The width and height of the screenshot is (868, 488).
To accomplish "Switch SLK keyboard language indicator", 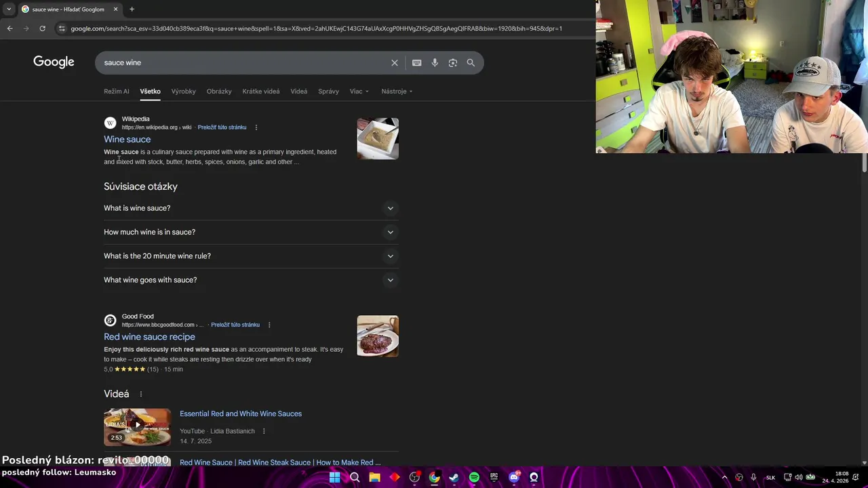I will (770, 477).
